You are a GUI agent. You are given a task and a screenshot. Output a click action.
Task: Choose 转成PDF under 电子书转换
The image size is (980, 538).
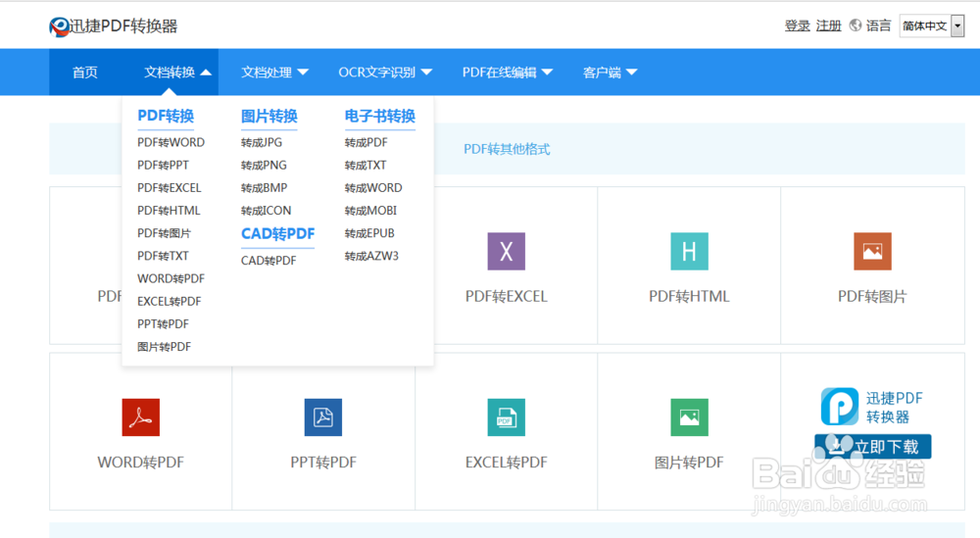coord(366,142)
